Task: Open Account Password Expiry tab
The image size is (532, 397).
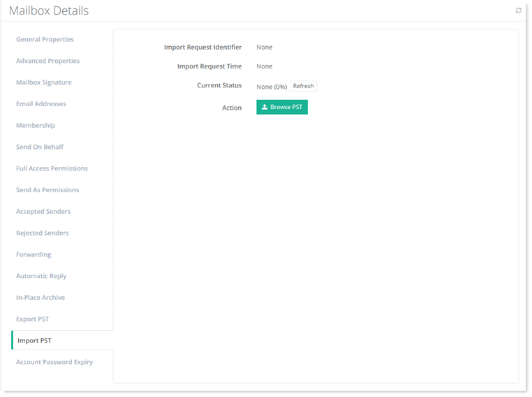Action: point(54,362)
